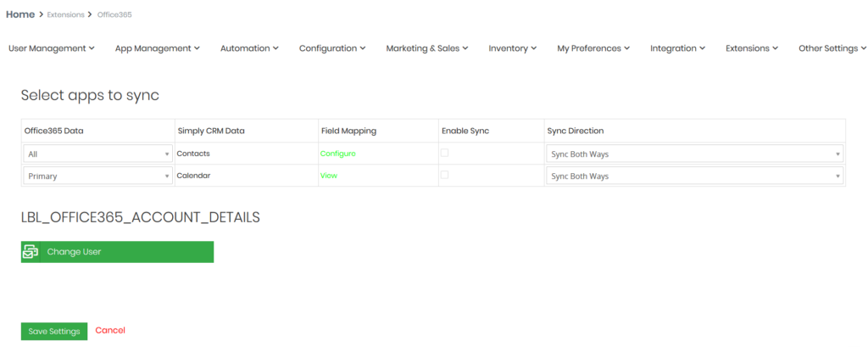This screenshot has height=347, width=868.
Task: Expand the Inventory menu
Action: click(513, 48)
